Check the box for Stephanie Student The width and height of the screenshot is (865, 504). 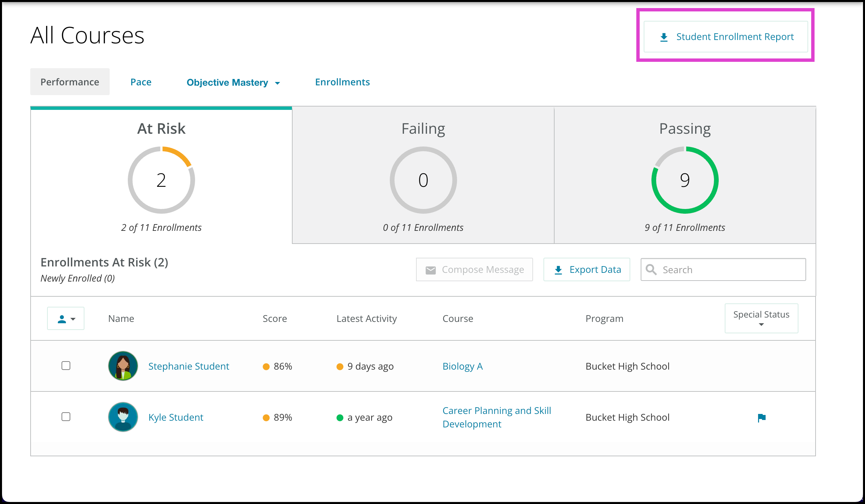(x=66, y=366)
